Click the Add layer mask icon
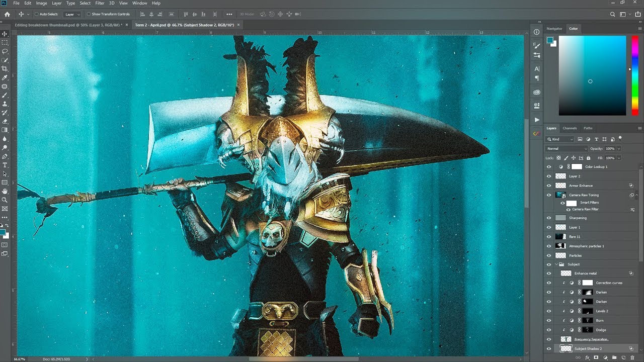 pos(596,358)
